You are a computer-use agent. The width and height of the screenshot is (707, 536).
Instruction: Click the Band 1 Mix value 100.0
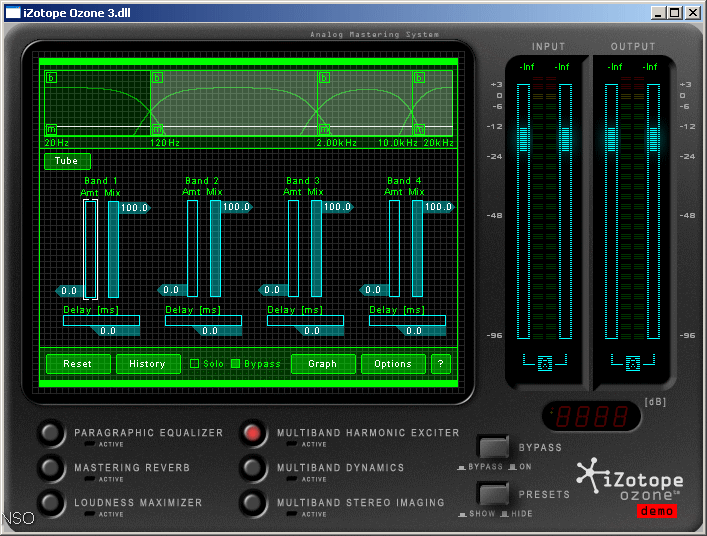(x=134, y=208)
